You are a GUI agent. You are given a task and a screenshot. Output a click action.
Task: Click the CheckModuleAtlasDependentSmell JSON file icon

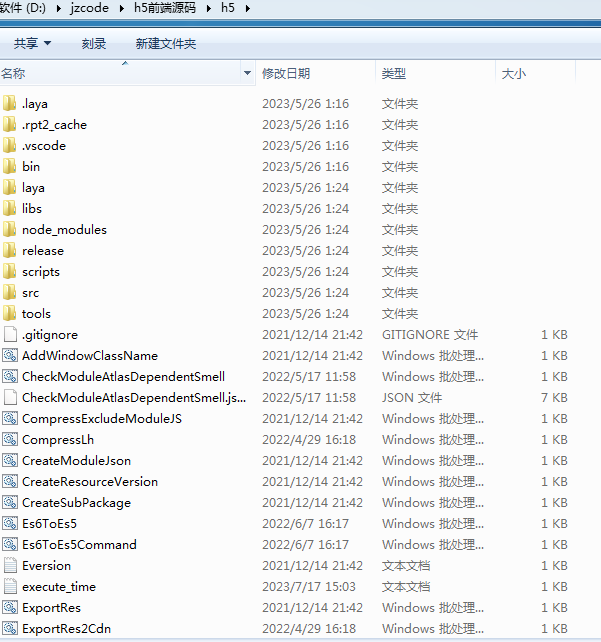[10, 398]
